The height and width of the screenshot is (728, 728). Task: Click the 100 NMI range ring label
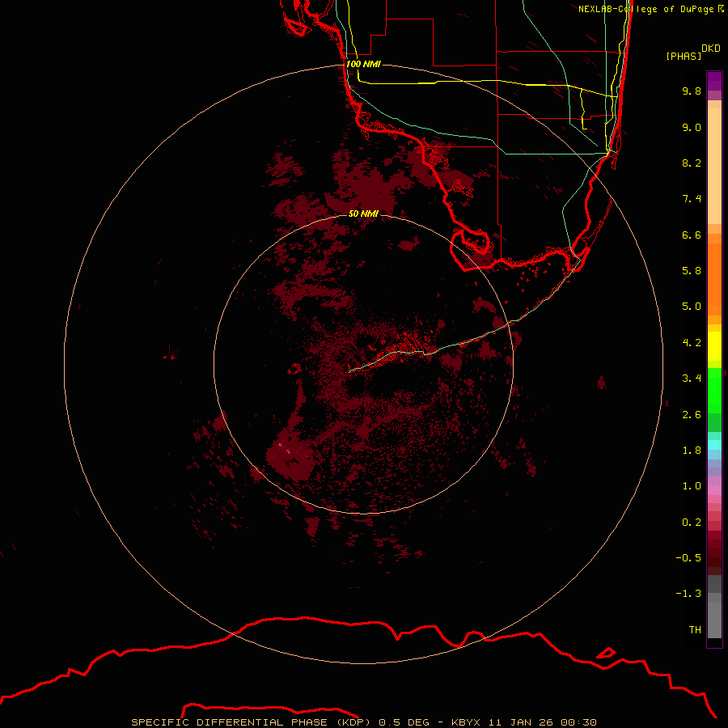[x=363, y=64]
